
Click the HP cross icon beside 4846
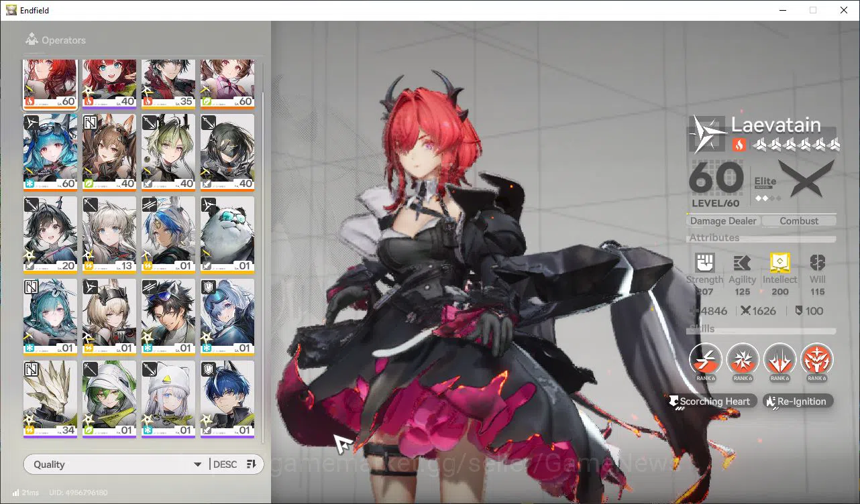694,311
